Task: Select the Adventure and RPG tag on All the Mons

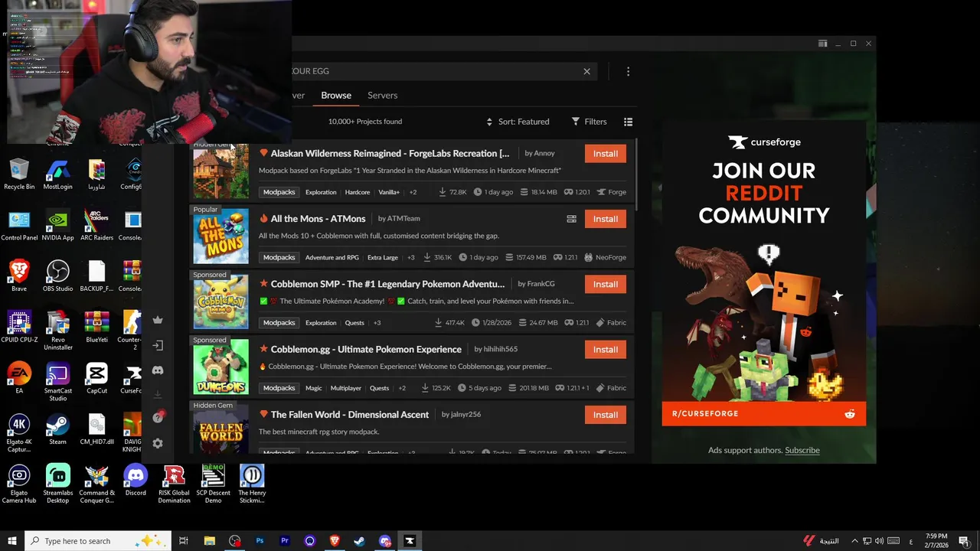Action: tap(332, 258)
